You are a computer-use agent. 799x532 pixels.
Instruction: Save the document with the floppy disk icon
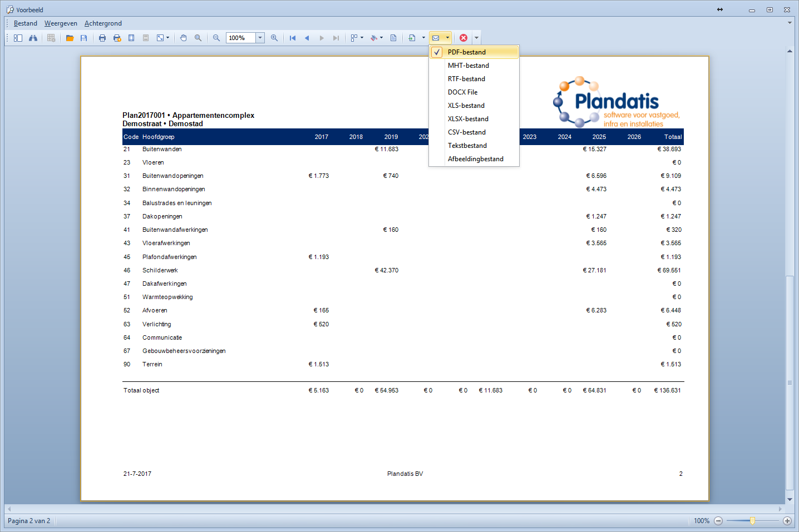pos(84,38)
